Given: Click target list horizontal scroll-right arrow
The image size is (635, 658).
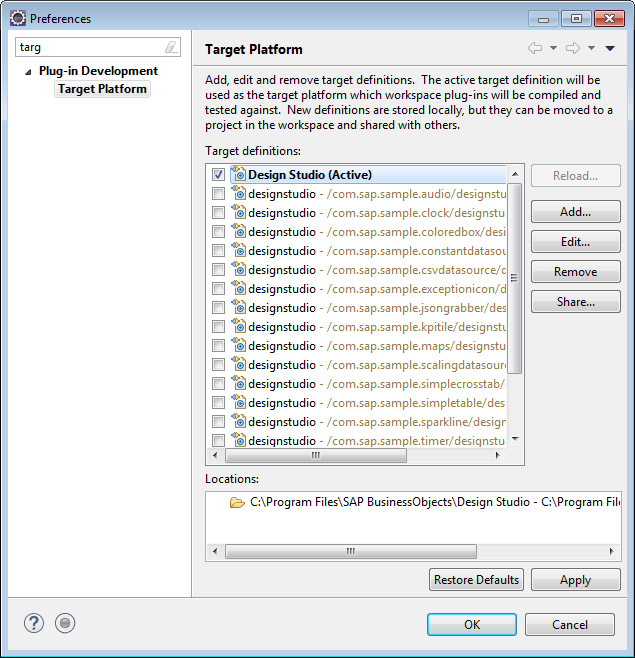Looking at the screenshot, I should 498,455.
